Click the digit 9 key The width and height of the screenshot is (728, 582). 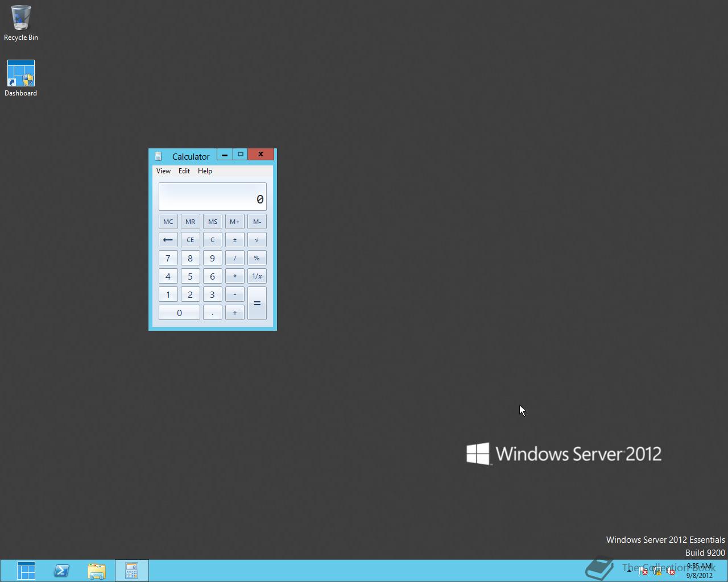[x=213, y=258]
